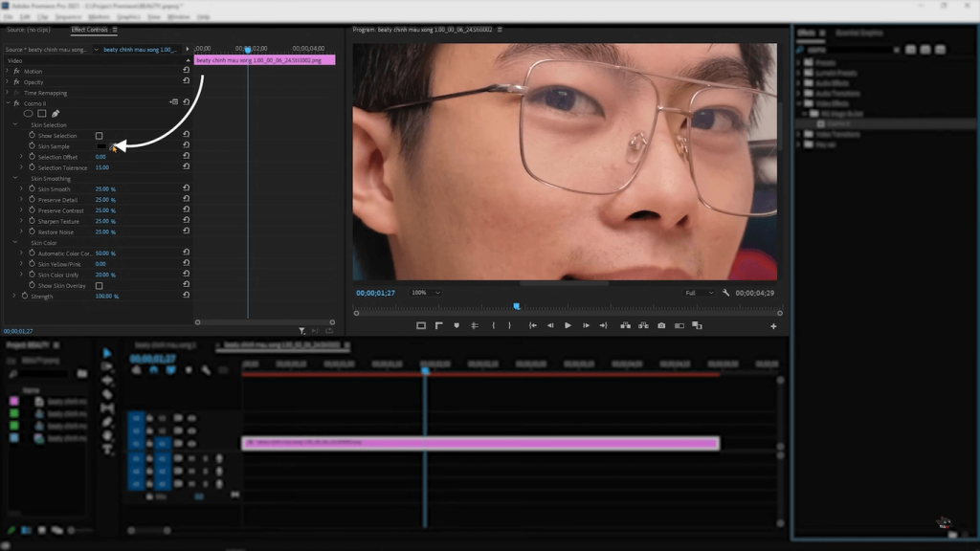The width and height of the screenshot is (980, 551).
Task: Click the black Skin Sample color swatch
Action: tap(103, 146)
